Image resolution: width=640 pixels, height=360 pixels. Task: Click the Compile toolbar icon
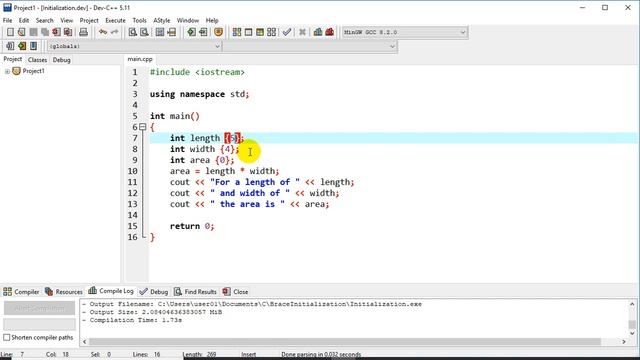[237, 32]
